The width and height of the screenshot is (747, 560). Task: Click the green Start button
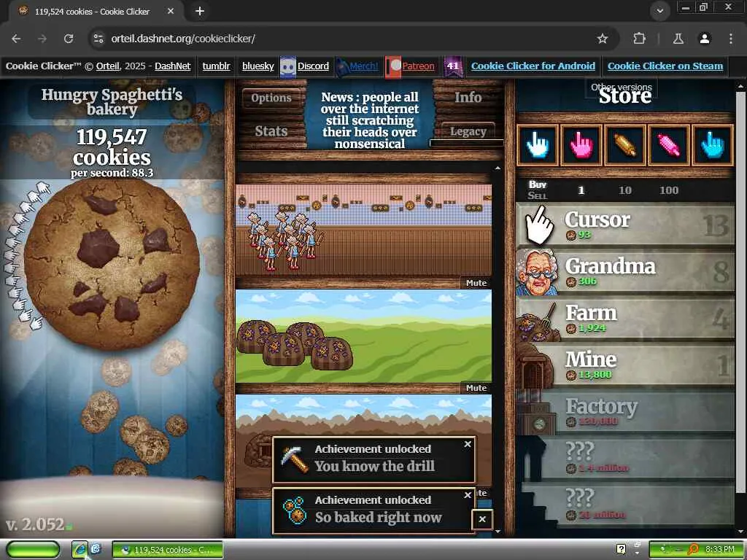pyautogui.click(x=33, y=550)
